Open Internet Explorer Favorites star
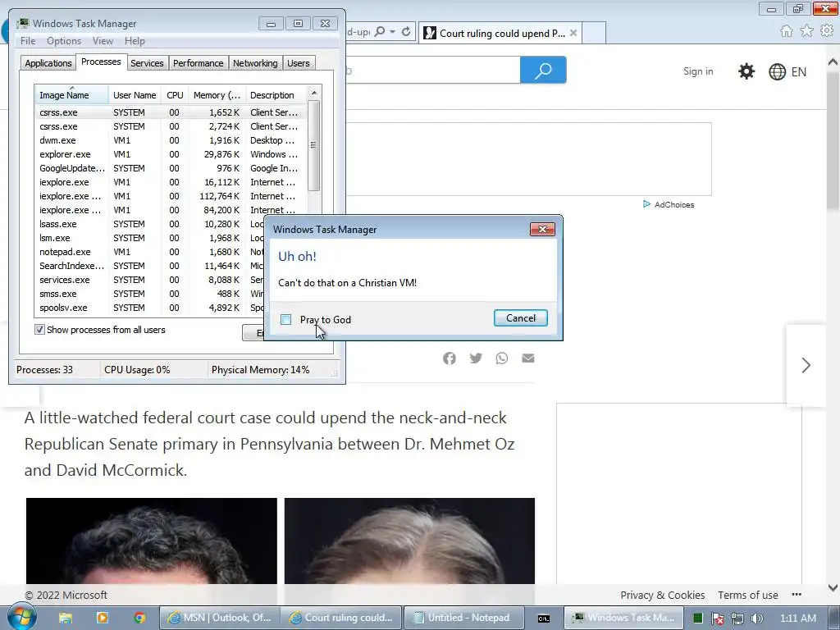The height and width of the screenshot is (630, 840). (x=807, y=31)
